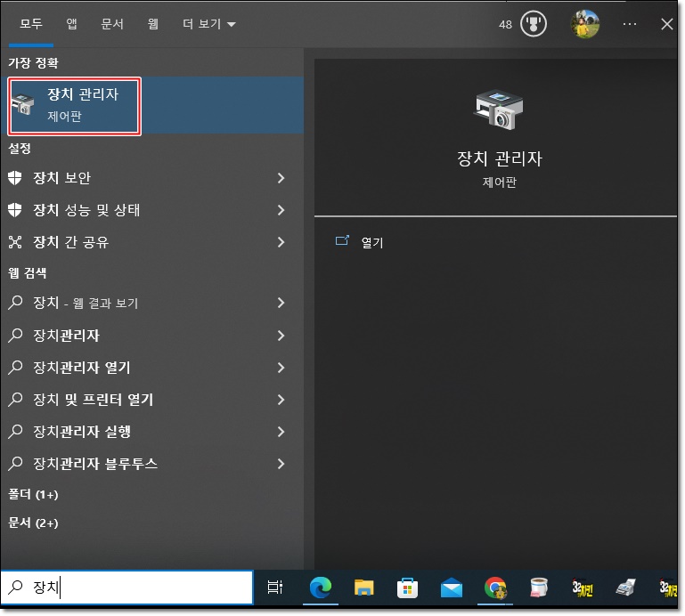Screen dimensions: 685x616
Task: Launch Microsoft Edge from taskbar
Action: pos(320,588)
